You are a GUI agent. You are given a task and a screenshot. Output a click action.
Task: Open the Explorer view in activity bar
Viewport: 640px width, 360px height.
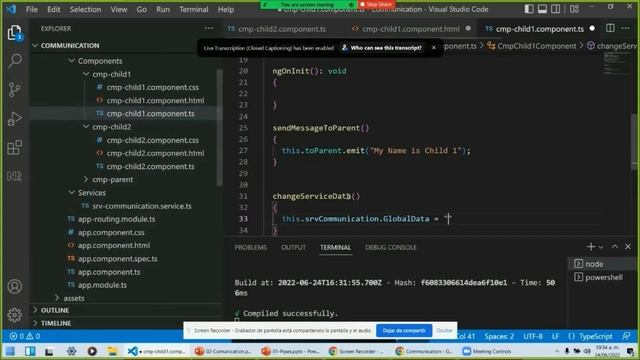pyautogui.click(x=15, y=33)
